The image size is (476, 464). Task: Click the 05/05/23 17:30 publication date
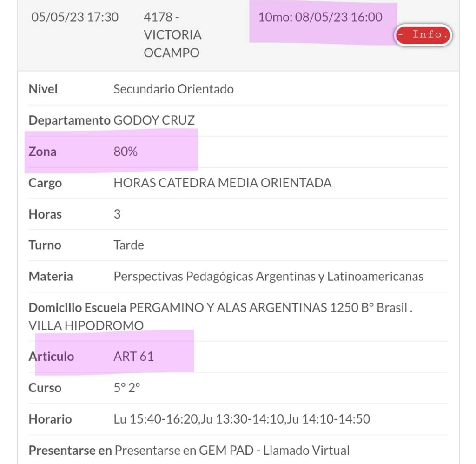pos(75,18)
